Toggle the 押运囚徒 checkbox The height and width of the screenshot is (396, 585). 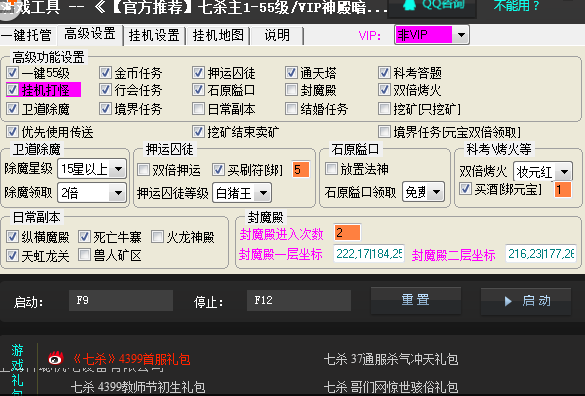tap(198, 72)
